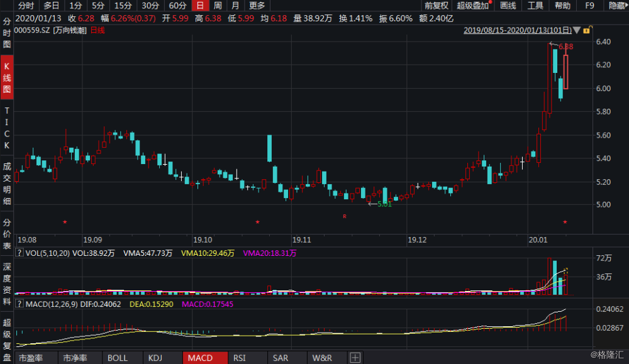
Task: Click the 19.10 date axis label
Action: click(203, 240)
